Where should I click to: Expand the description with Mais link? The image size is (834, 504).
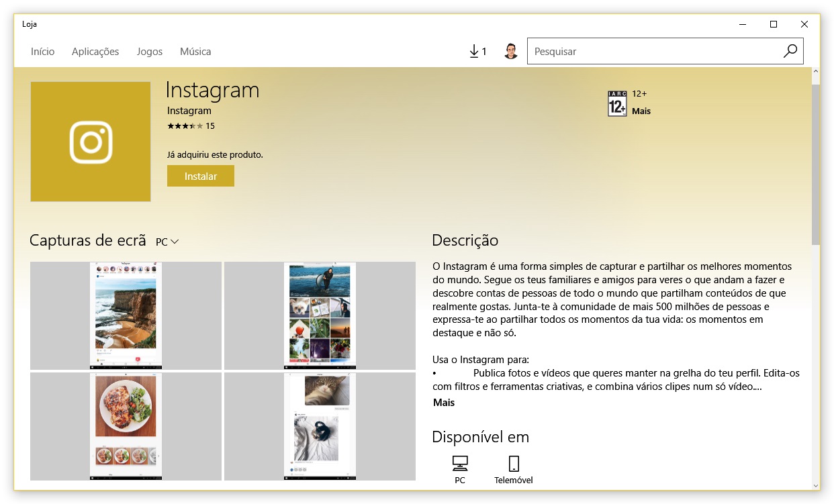point(444,403)
